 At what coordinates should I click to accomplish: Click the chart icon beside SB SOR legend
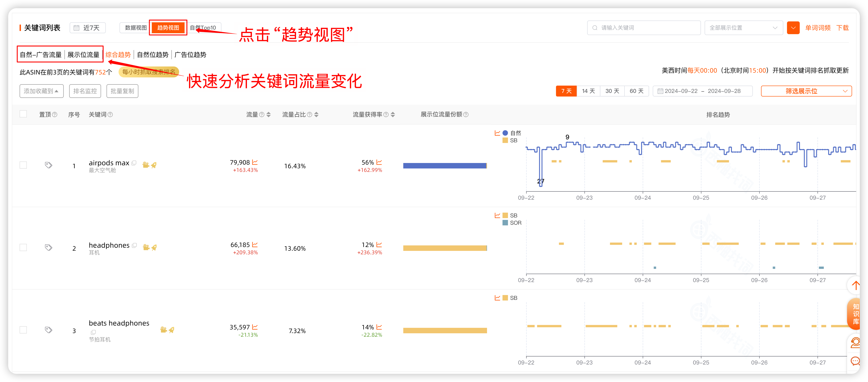click(497, 215)
